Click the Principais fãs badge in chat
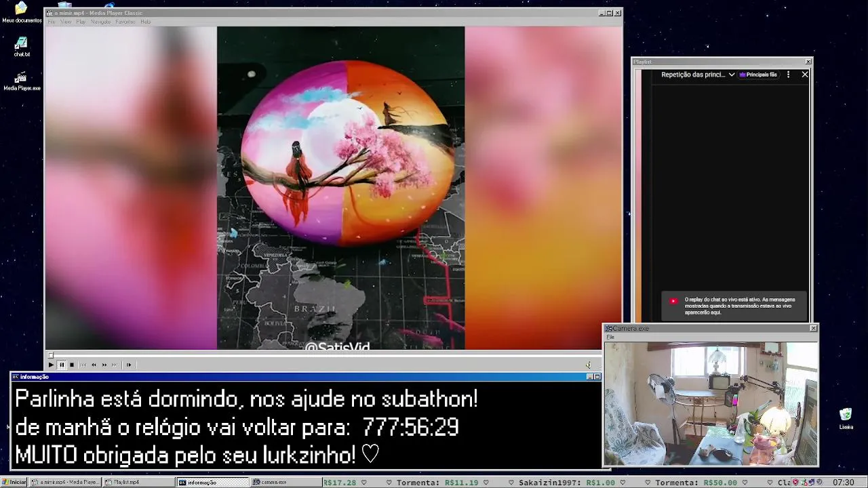This screenshot has height=488, width=868. point(759,75)
